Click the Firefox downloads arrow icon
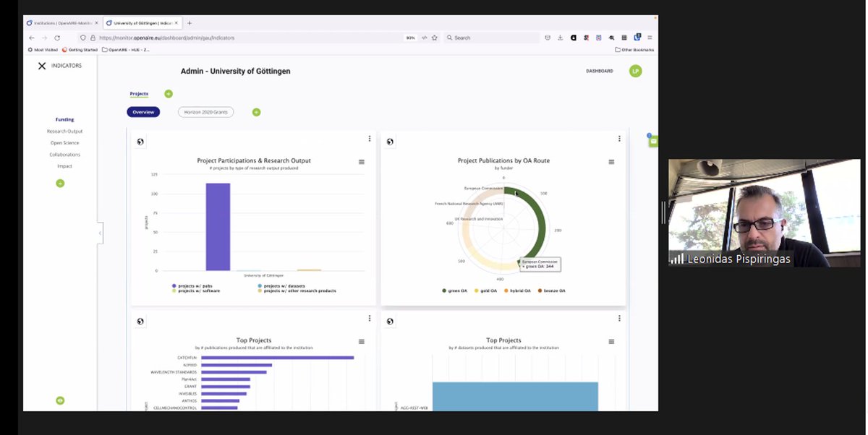 560,37
